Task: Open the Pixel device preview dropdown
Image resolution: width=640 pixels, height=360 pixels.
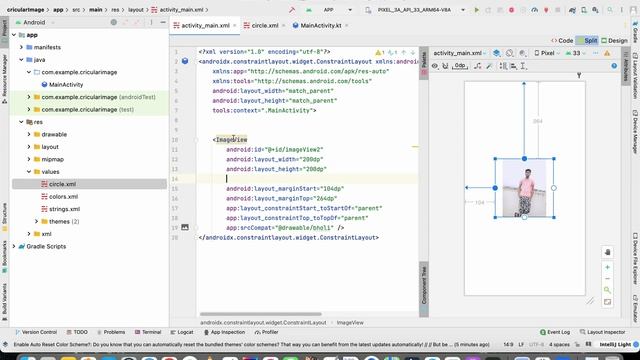Action: tap(548, 53)
